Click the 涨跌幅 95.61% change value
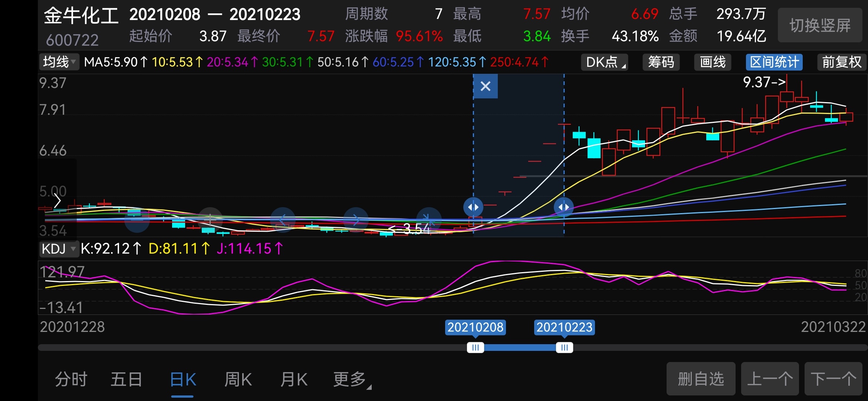The image size is (868, 401). pyautogui.click(x=420, y=36)
